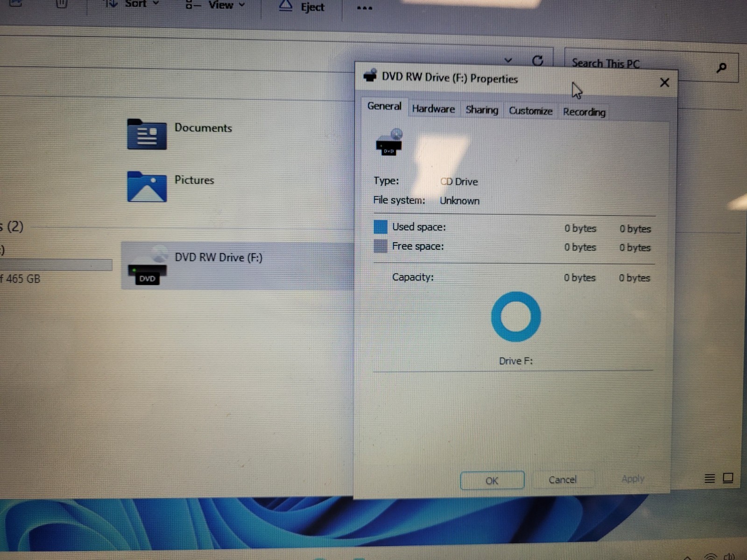The image size is (747, 560).
Task: Open the Pictures folder icon
Action: 147,187
